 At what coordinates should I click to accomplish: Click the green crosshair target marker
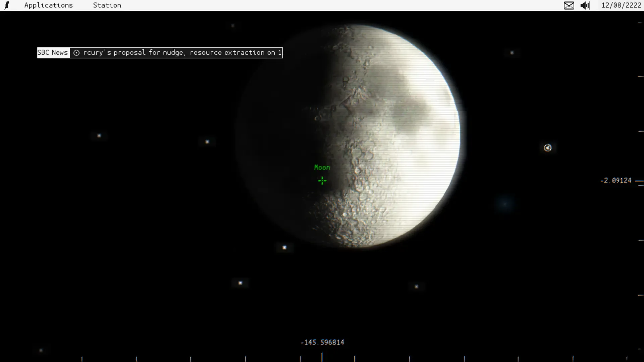coord(322,181)
